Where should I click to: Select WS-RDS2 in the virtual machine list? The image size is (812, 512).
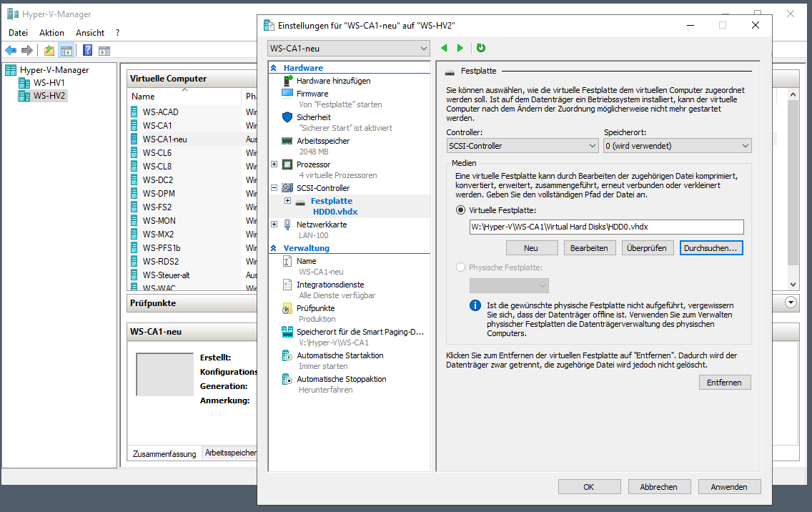[x=161, y=262]
